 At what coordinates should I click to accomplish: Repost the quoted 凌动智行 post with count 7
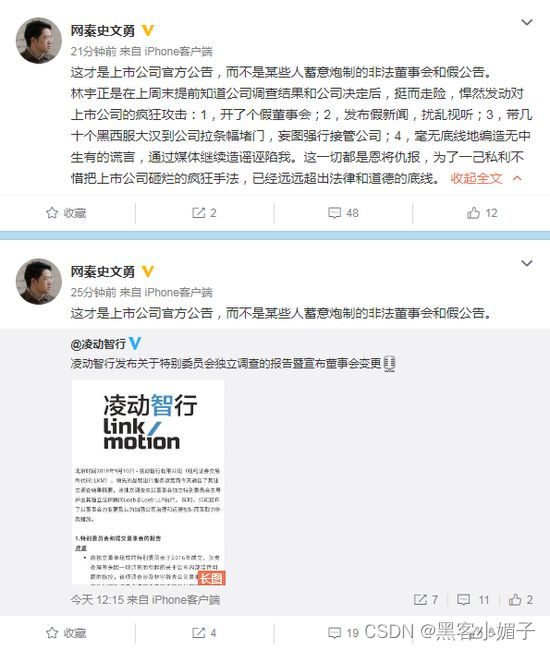point(426,599)
